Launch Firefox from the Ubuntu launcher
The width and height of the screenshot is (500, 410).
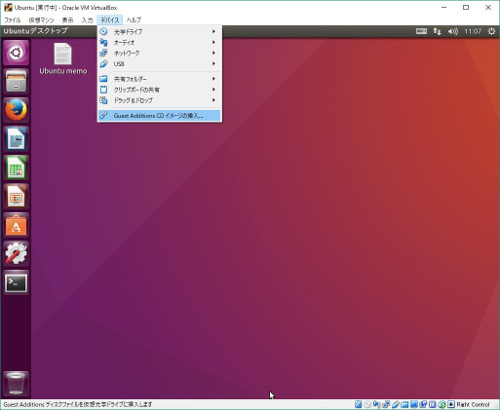tap(16, 110)
